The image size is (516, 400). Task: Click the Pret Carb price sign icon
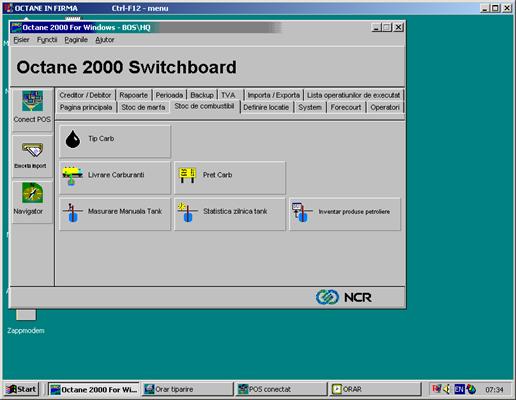tap(187, 175)
